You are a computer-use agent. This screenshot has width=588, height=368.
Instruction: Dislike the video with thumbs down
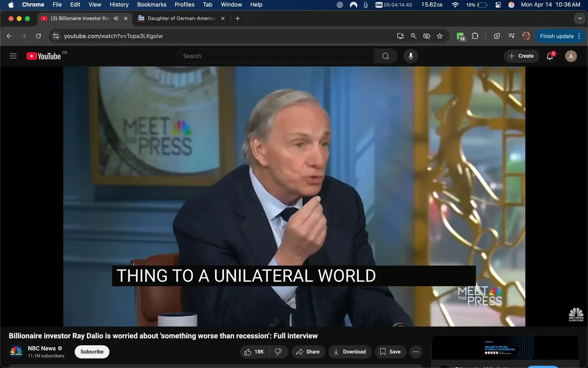click(x=278, y=352)
